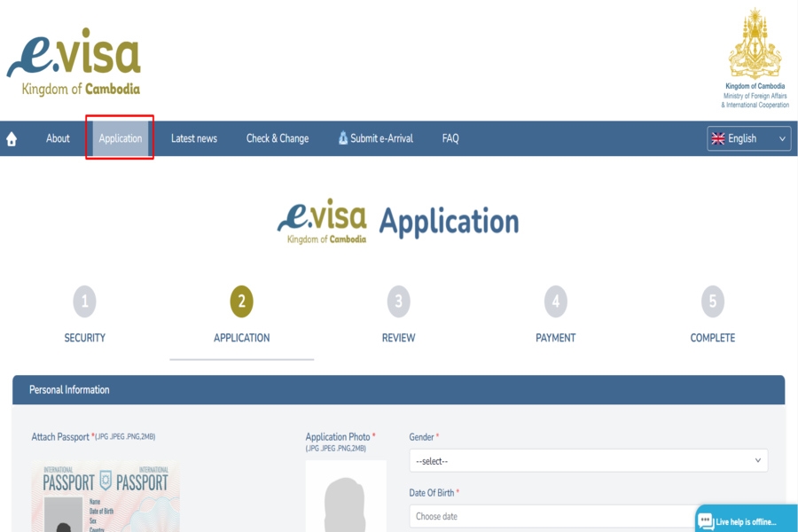Click the Application Photo label
This screenshot has width=798, height=532.
(x=338, y=437)
